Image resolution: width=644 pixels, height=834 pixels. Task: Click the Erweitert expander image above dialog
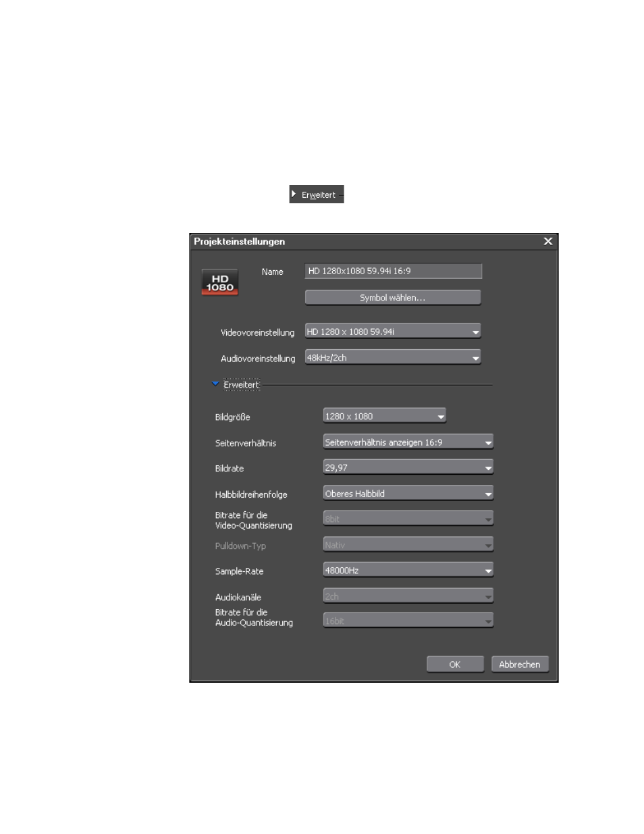317,194
